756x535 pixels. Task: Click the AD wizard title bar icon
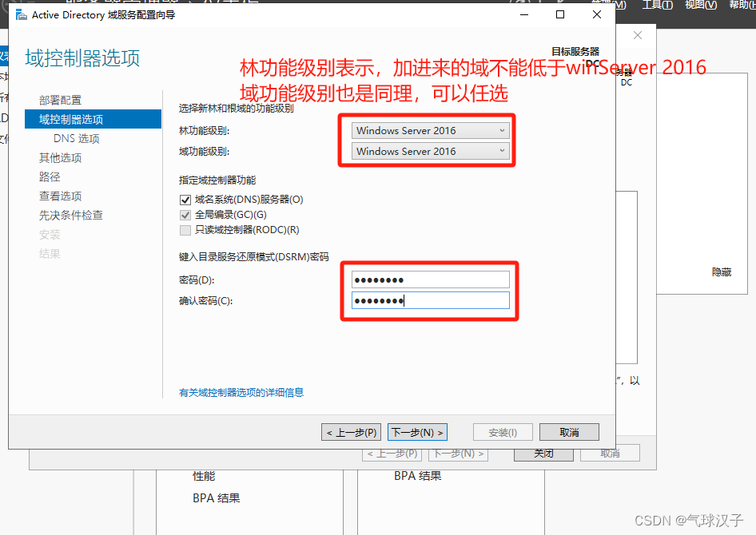click(x=22, y=15)
